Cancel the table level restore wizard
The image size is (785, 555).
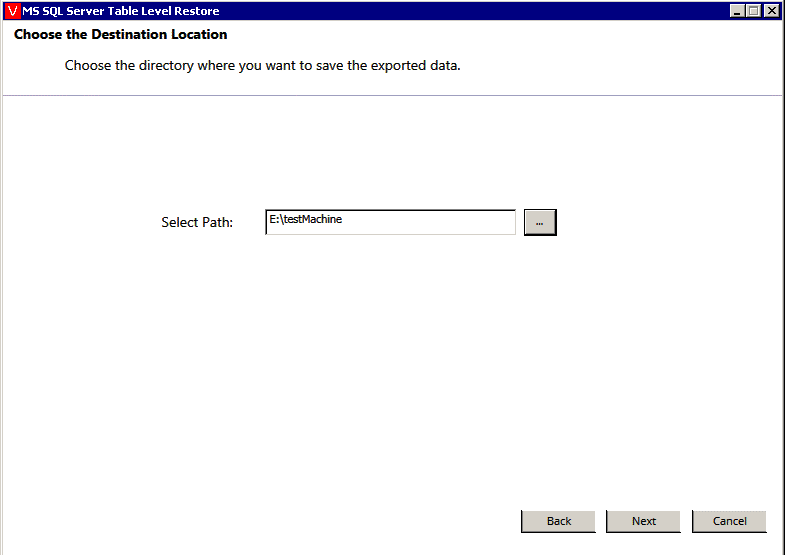[729, 521]
